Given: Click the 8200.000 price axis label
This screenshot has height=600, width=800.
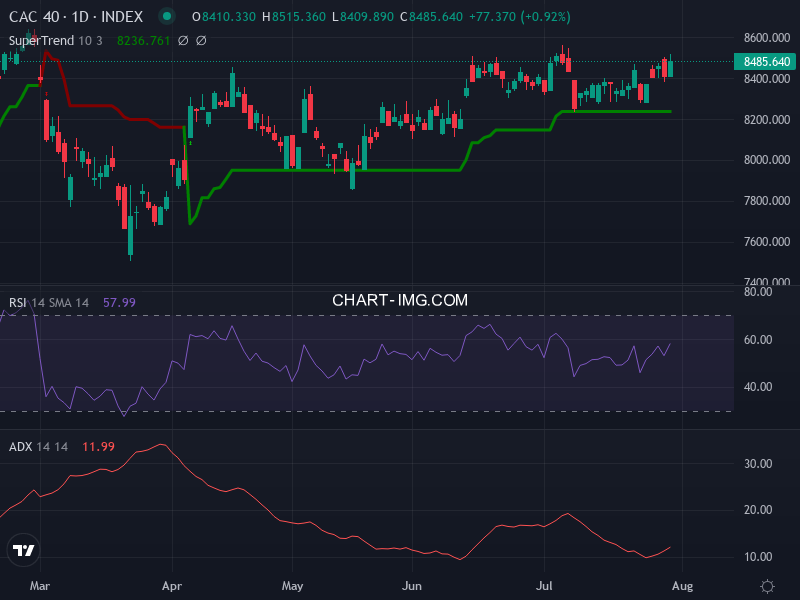Looking at the screenshot, I should point(767,119).
